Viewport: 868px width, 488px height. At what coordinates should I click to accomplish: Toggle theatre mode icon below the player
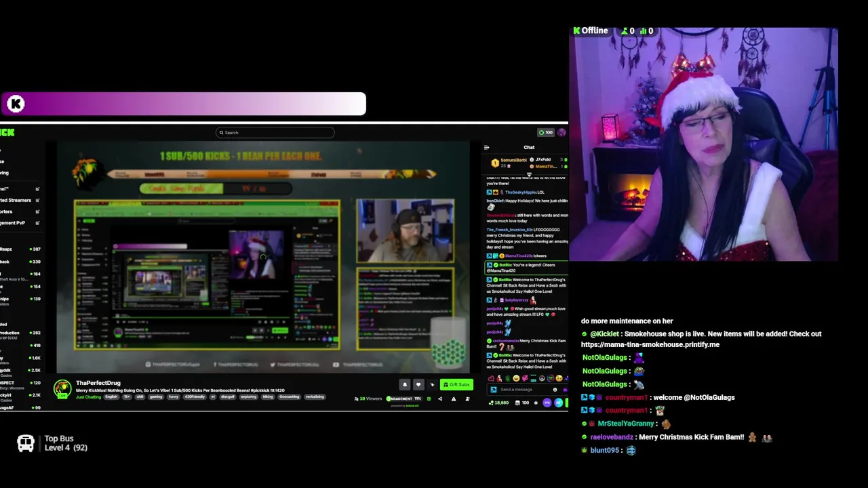[467, 399]
